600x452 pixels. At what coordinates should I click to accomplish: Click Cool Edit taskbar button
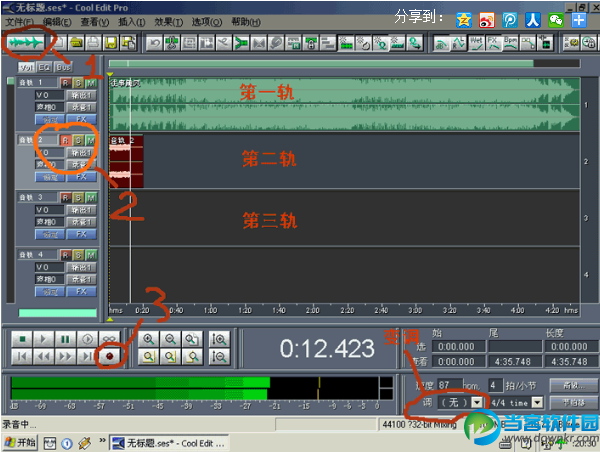[x=169, y=443]
